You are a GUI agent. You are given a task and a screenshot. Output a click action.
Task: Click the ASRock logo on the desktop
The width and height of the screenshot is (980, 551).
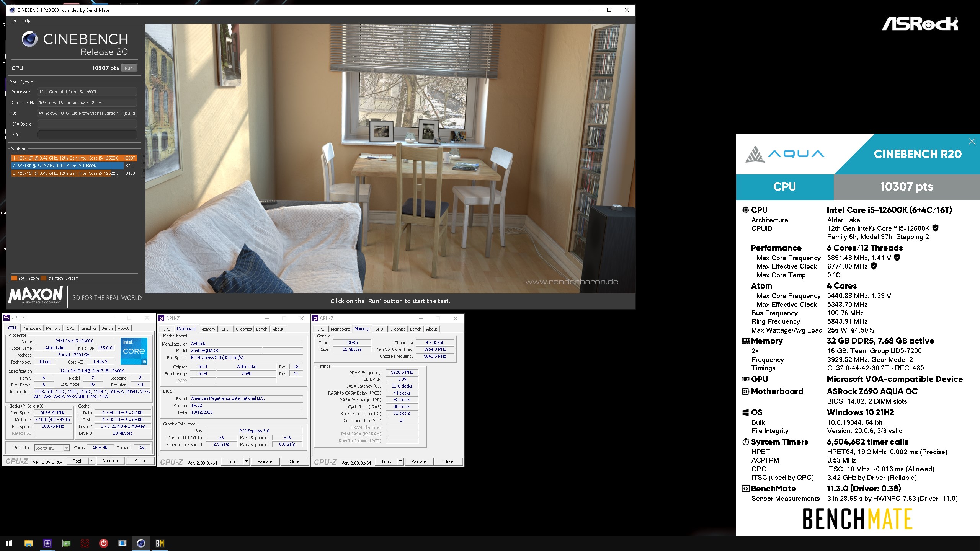coord(920,24)
